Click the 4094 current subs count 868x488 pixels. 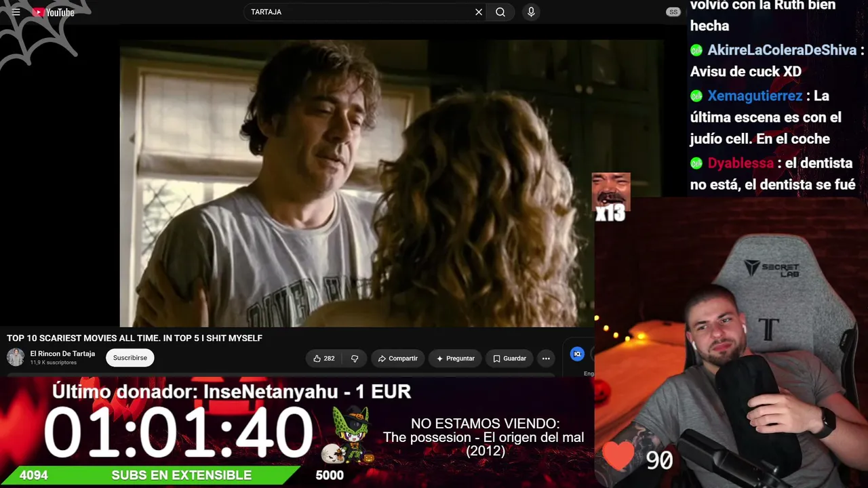point(33,475)
